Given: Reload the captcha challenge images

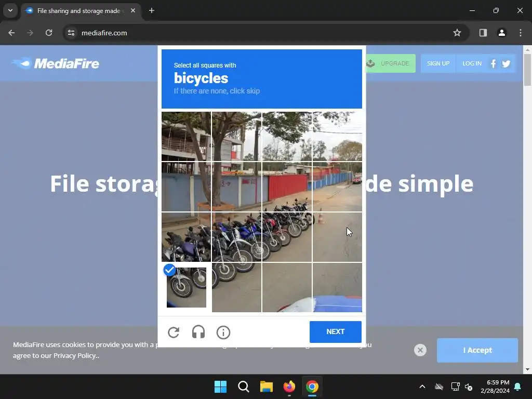Looking at the screenshot, I should tap(174, 332).
